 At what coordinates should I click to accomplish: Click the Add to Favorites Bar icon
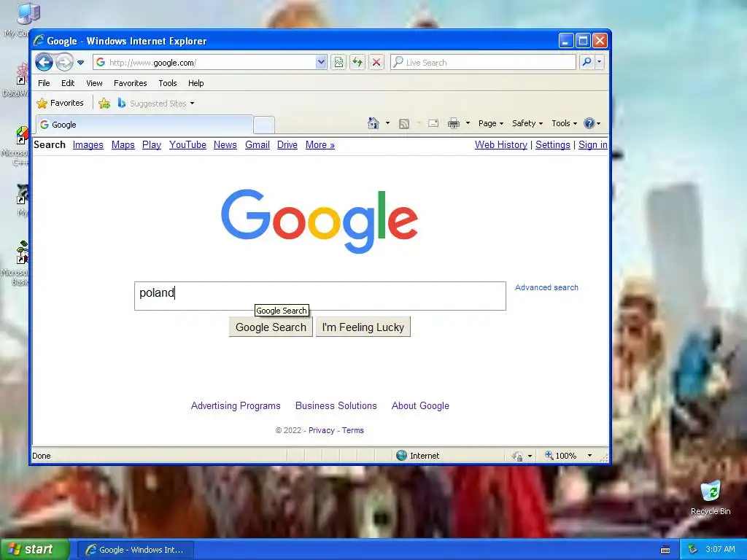(104, 104)
